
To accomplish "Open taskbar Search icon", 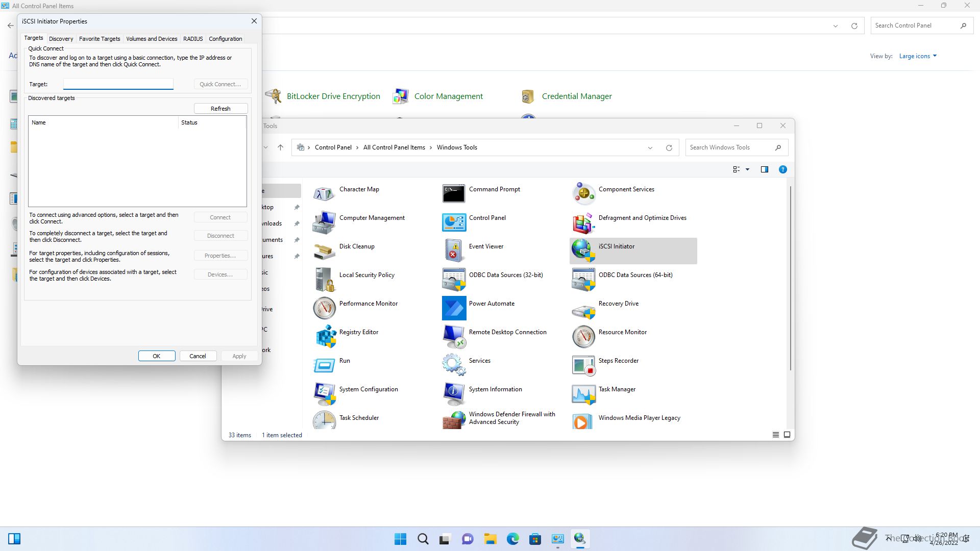I will (423, 539).
